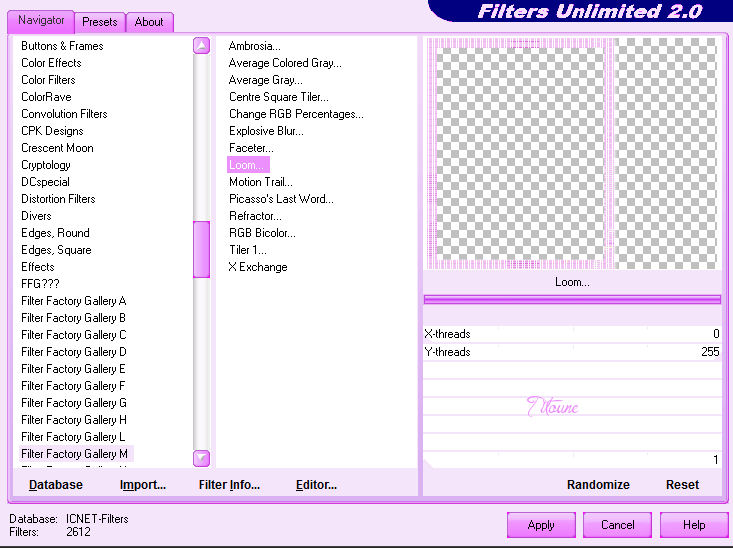
Task: Select Effects category
Action: tap(38, 267)
